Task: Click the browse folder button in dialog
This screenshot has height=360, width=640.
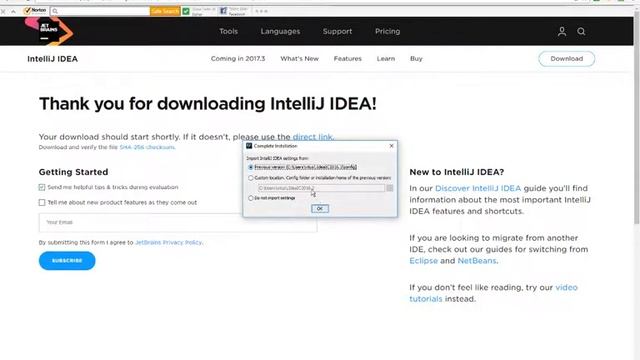Action: [x=390, y=188]
